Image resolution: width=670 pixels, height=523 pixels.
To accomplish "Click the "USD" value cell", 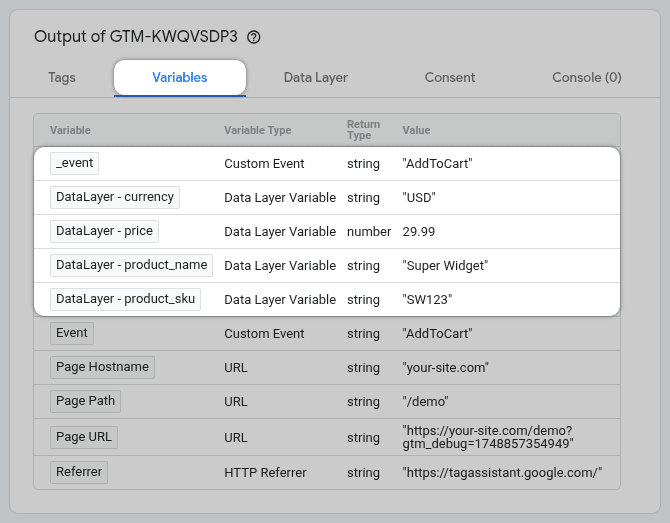I will click(419, 198).
